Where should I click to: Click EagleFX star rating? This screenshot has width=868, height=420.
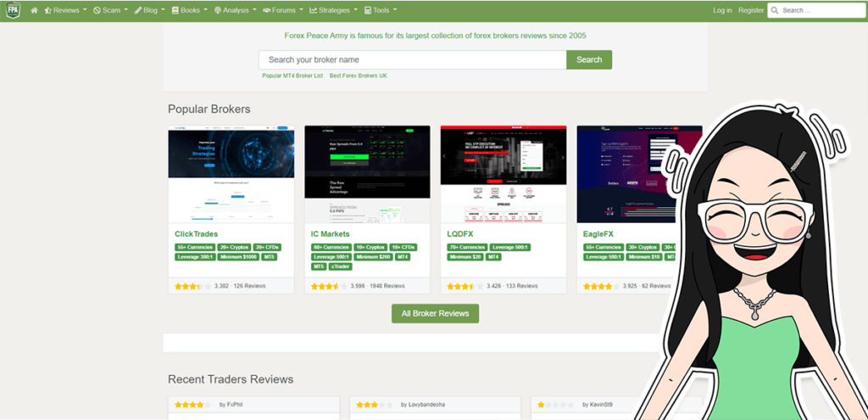(601, 287)
